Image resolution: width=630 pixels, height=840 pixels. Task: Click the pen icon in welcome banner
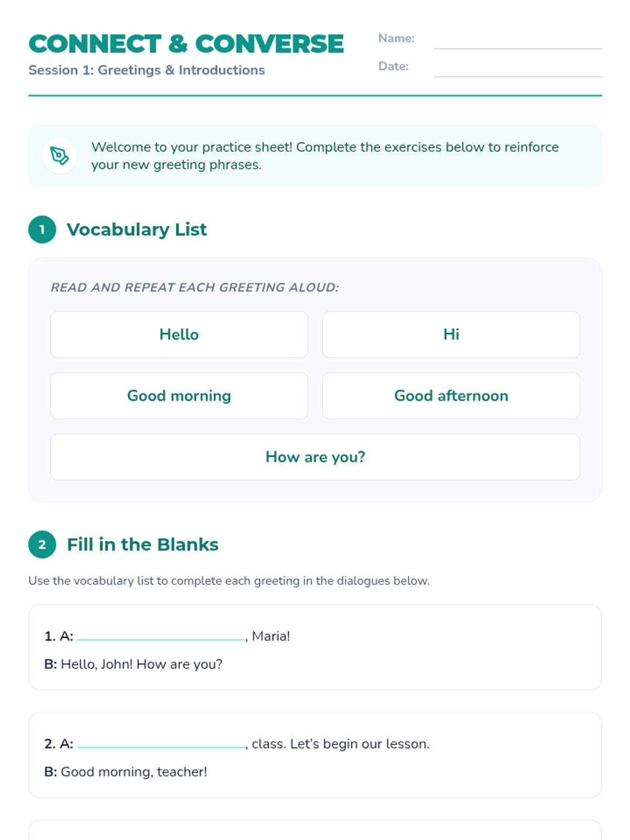[x=59, y=156]
